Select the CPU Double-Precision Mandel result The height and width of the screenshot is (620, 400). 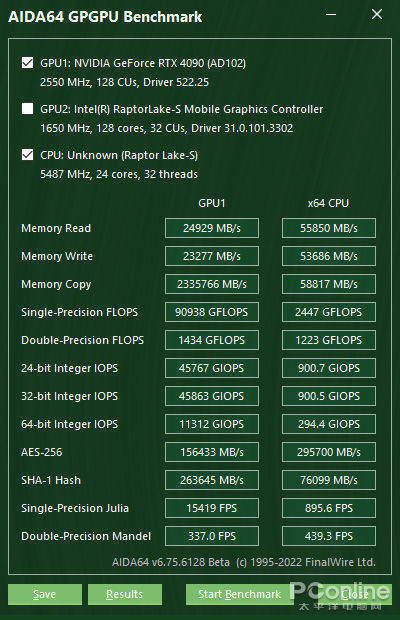click(329, 536)
